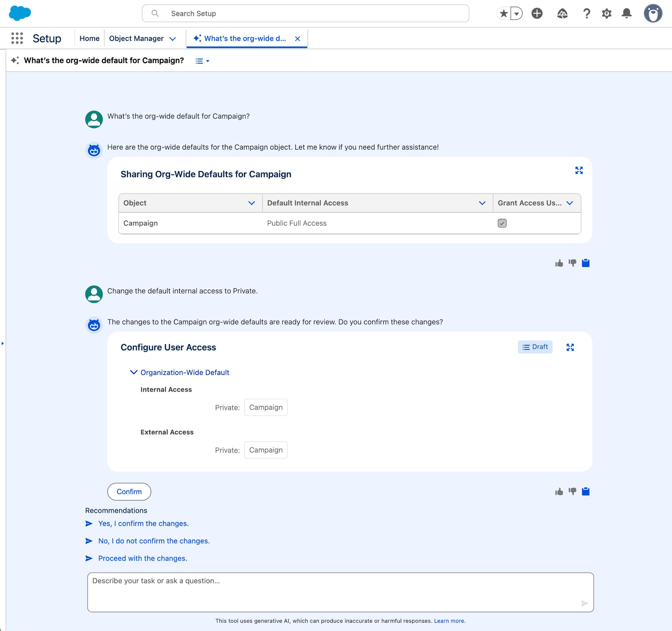Choose 'Proceed with the changes.' recommendation
The height and width of the screenshot is (631, 672).
143,558
